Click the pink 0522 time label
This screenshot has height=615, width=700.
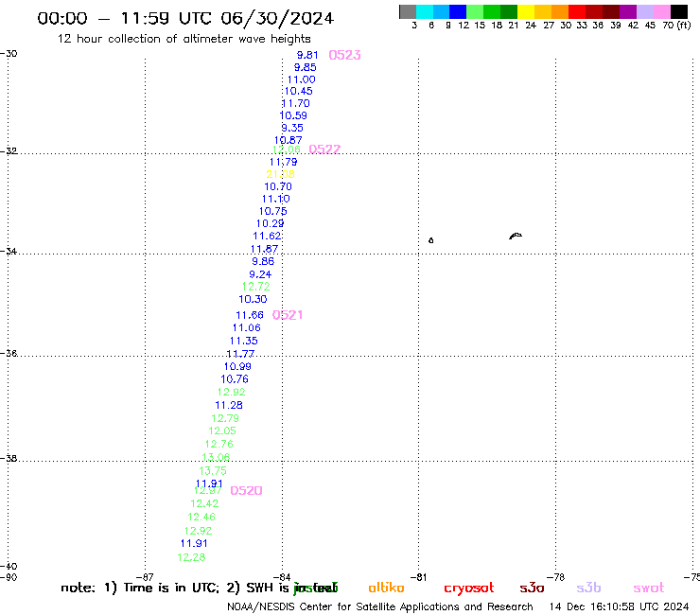[x=324, y=149]
